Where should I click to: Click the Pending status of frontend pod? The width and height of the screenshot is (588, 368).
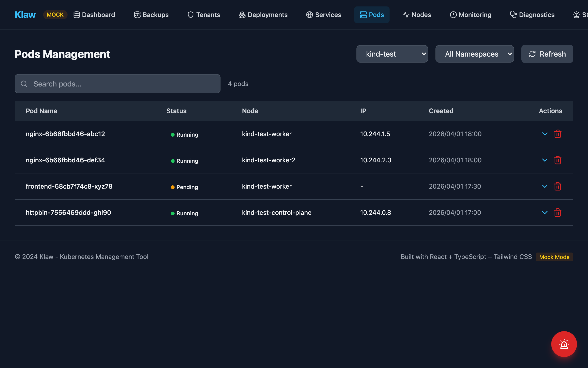184,187
